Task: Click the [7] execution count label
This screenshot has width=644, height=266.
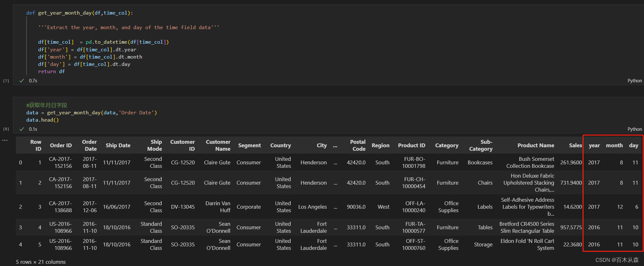Action: [6, 81]
